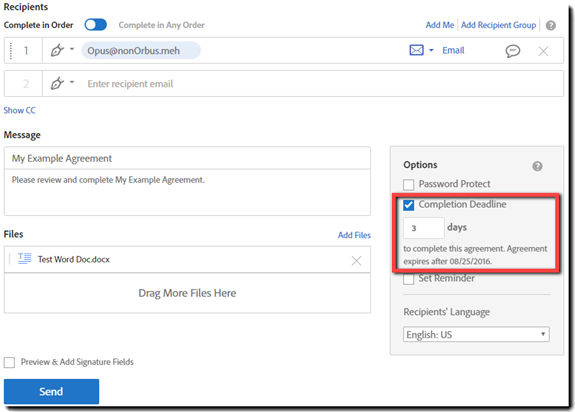The image size is (575, 412).
Task: Open the recipient 1 role dropdown arrow
Action: pyautogui.click(x=72, y=49)
